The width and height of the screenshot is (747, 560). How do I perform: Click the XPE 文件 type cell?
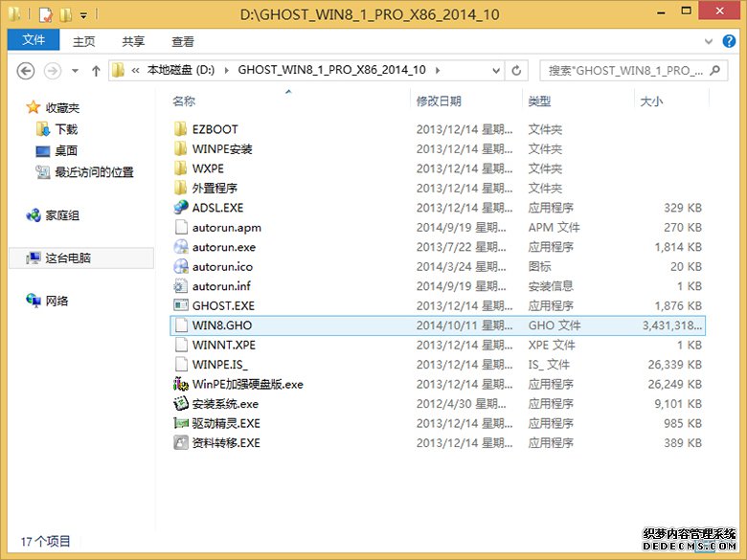pyautogui.click(x=552, y=345)
